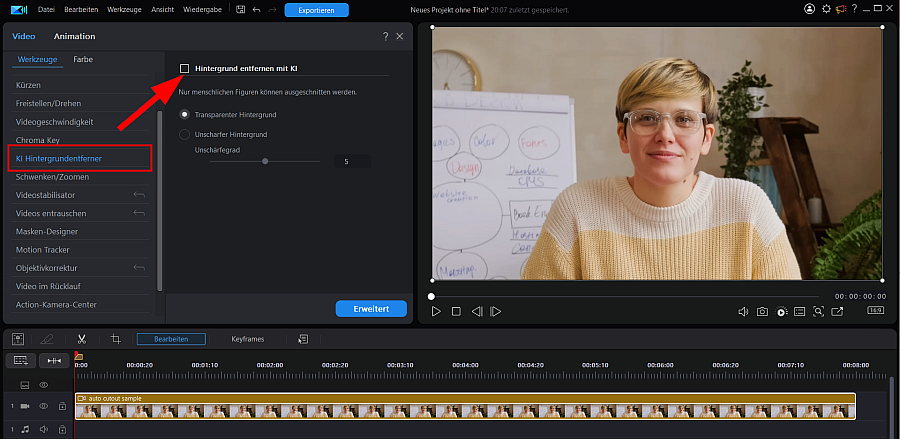Adjust the Unschärfegrad slider handle

pyautogui.click(x=265, y=161)
